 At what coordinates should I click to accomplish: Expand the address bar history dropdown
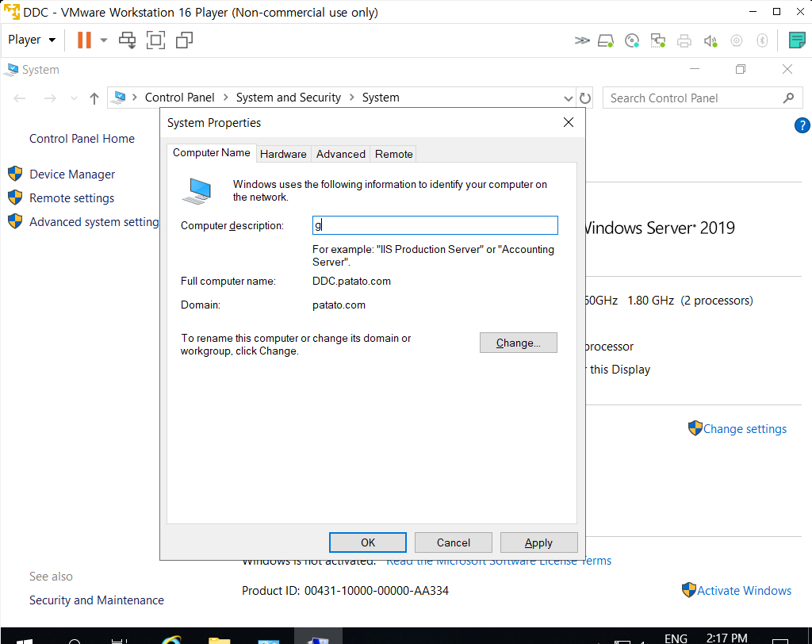click(568, 98)
